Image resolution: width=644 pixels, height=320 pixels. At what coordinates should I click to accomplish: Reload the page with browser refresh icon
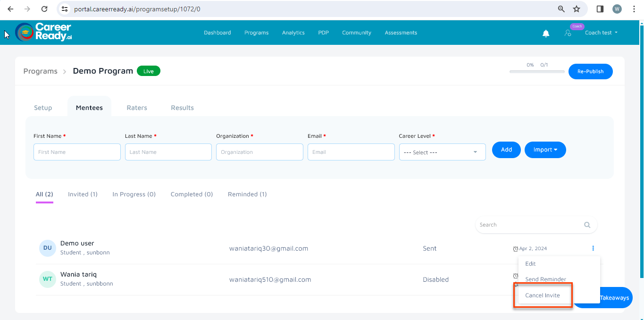pyautogui.click(x=44, y=9)
